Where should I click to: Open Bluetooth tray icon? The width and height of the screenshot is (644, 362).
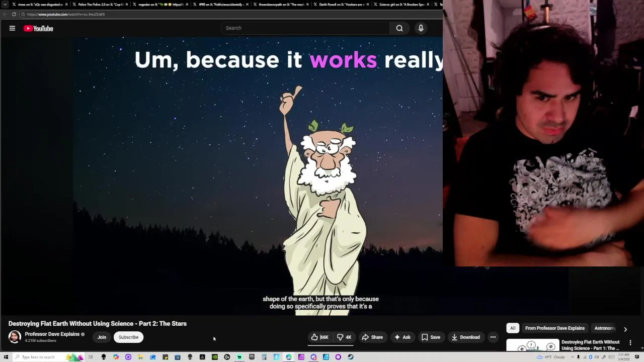coord(590,357)
